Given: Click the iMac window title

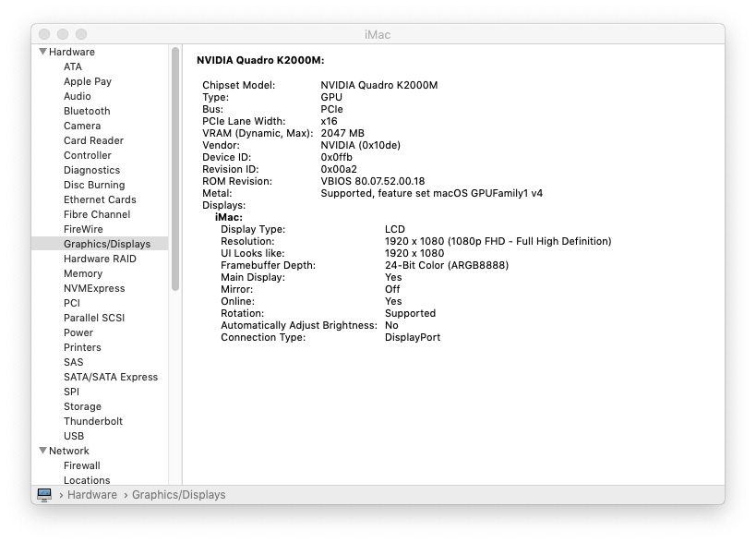Looking at the screenshot, I should (x=378, y=35).
